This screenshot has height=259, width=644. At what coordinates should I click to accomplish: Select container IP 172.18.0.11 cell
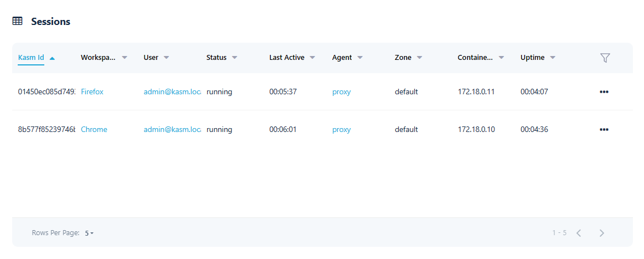click(x=476, y=92)
